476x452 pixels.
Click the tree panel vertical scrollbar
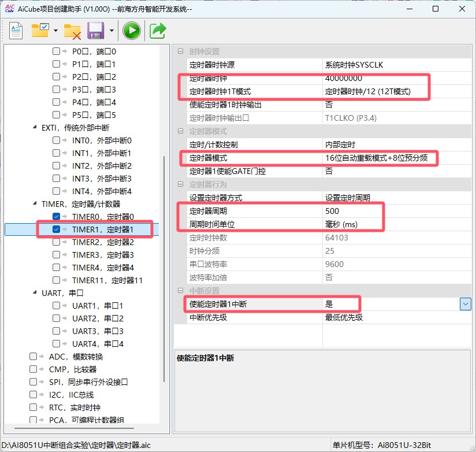click(164, 269)
